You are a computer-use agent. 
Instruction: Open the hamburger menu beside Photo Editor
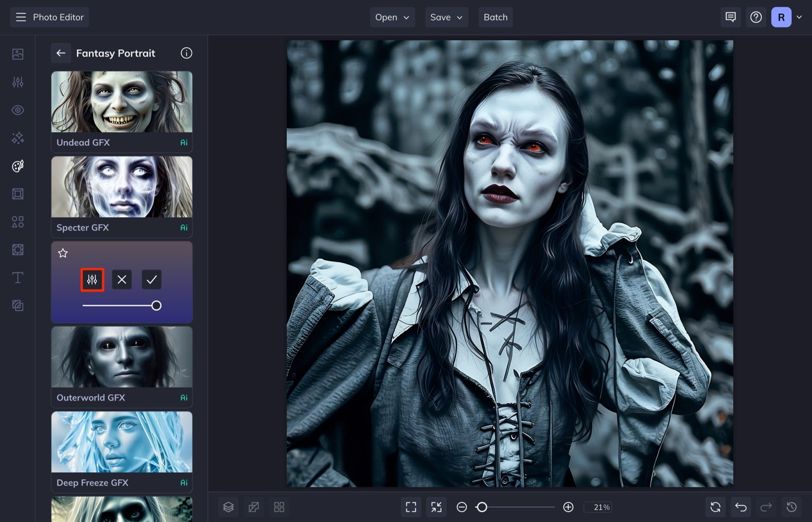point(20,17)
